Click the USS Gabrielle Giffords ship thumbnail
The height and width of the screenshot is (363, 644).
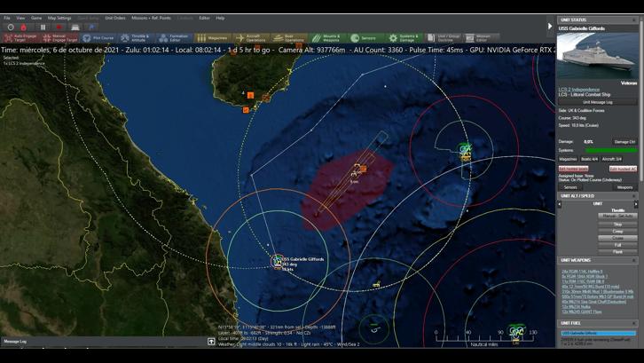click(x=597, y=56)
